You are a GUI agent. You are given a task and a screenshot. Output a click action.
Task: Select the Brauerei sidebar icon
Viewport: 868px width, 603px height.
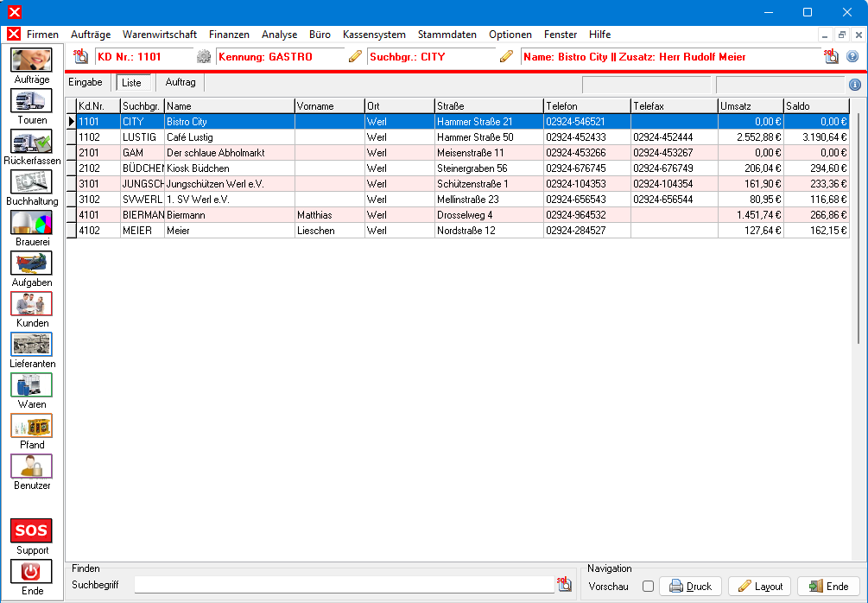click(x=31, y=223)
